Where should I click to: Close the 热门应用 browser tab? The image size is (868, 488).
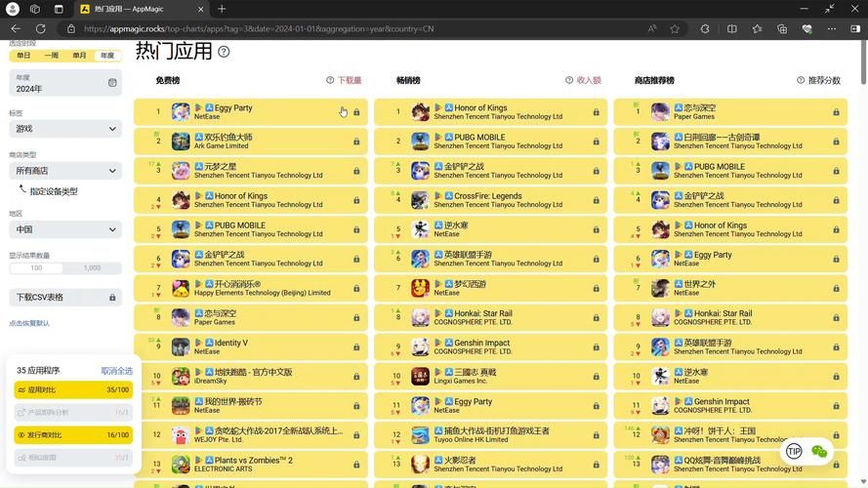pos(200,9)
